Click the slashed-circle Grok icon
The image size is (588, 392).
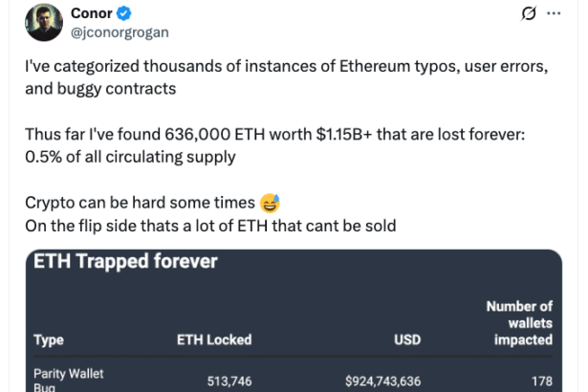point(526,14)
